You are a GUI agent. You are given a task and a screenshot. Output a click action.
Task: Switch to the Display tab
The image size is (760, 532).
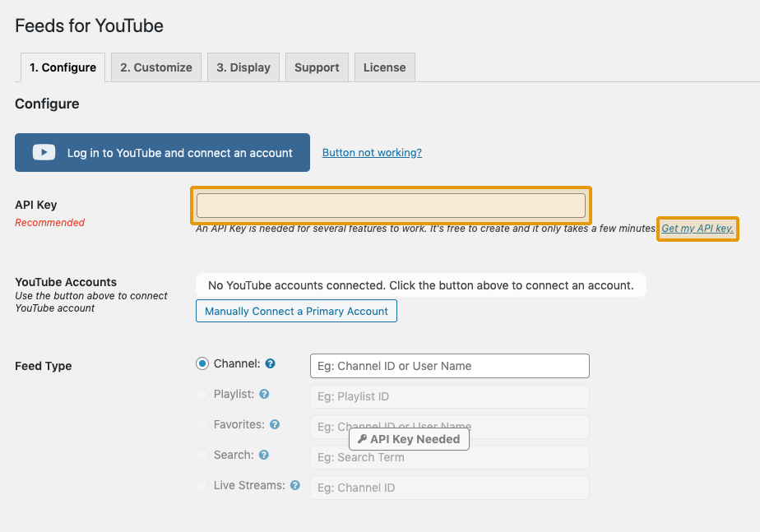pyautogui.click(x=243, y=67)
